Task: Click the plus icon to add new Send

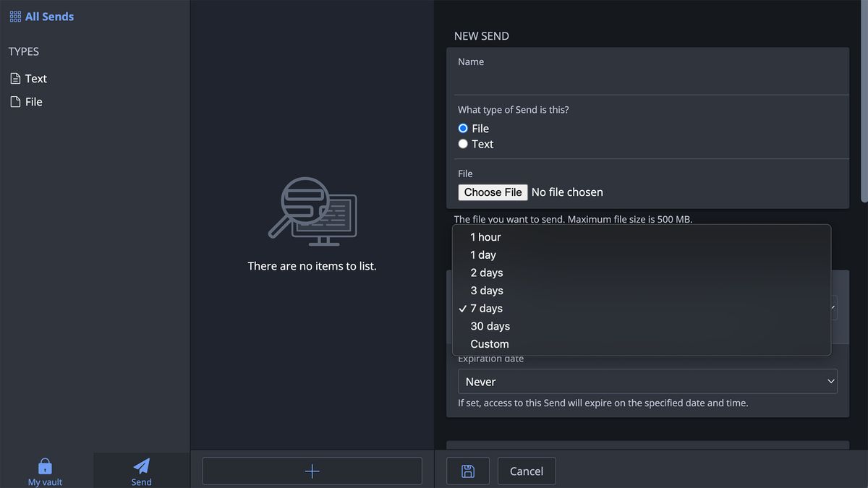Action: 312,471
